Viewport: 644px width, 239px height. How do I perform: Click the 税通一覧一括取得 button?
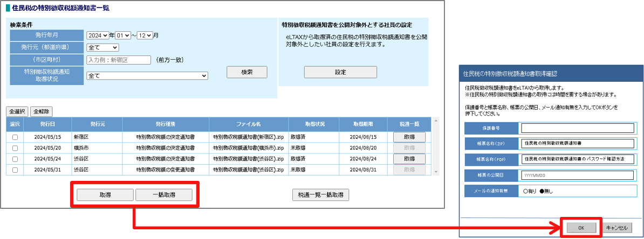pyautogui.click(x=320, y=195)
